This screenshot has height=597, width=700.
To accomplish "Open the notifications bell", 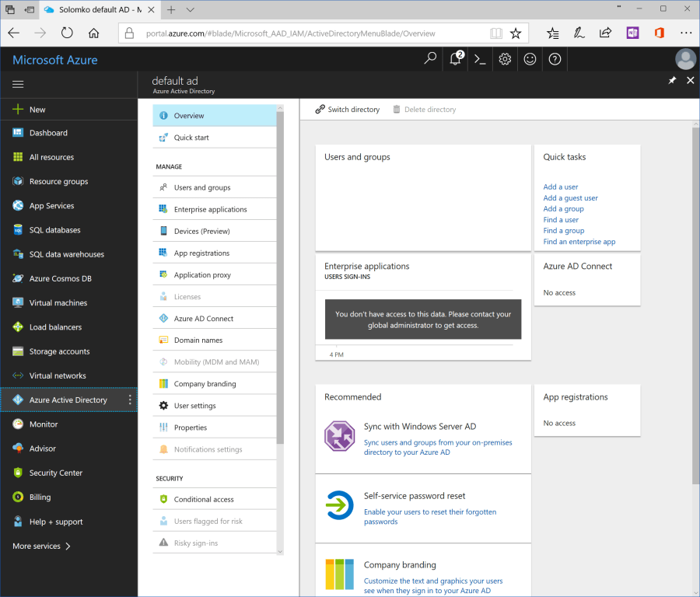I will [456, 58].
